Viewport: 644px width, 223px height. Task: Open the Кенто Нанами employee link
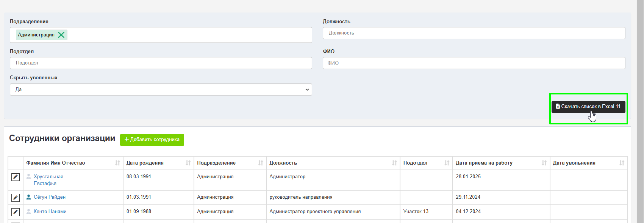[50, 212]
